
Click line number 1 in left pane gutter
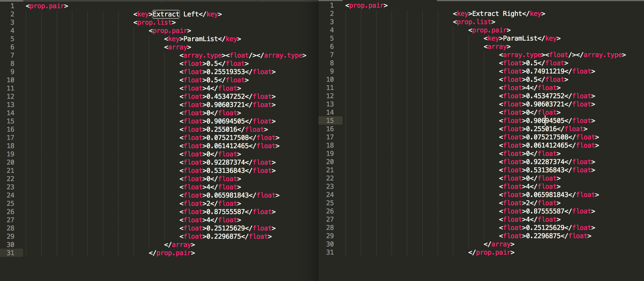point(12,6)
